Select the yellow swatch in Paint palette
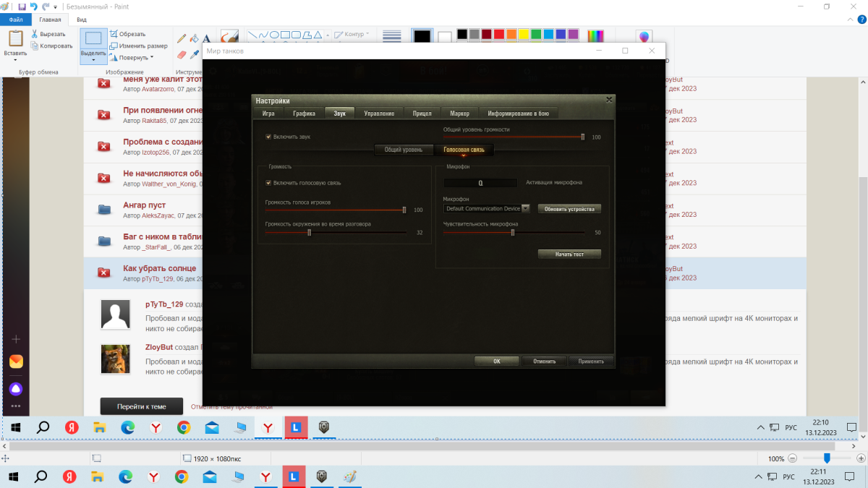The height and width of the screenshot is (488, 868). tap(524, 34)
